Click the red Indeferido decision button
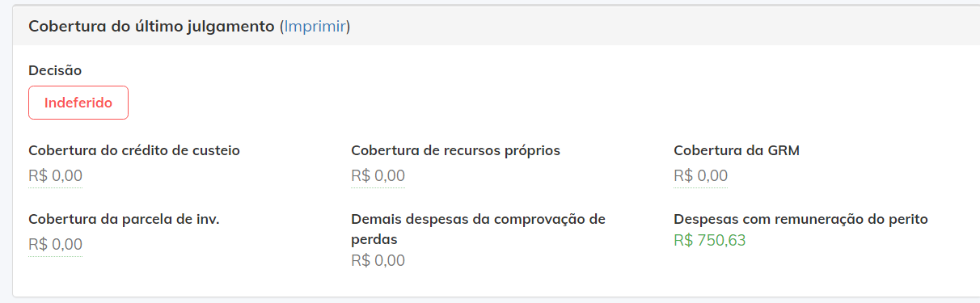 pyautogui.click(x=78, y=103)
